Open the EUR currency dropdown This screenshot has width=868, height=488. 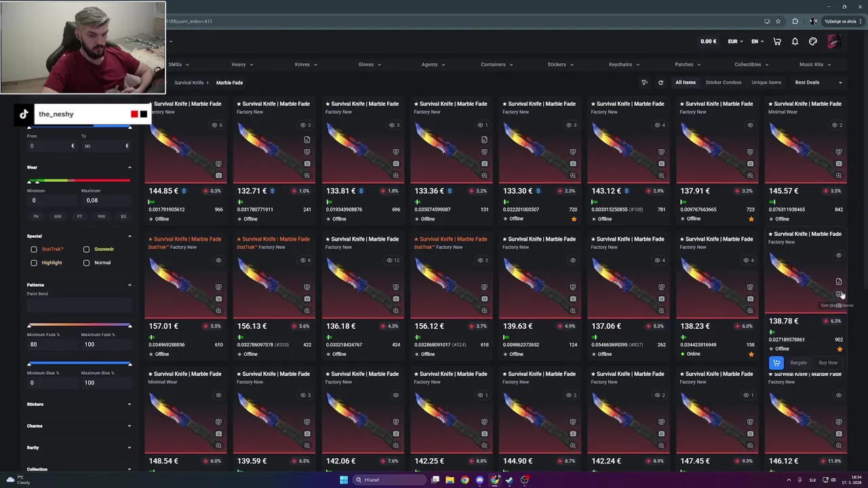pyautogui.click(x=735, y=41)
